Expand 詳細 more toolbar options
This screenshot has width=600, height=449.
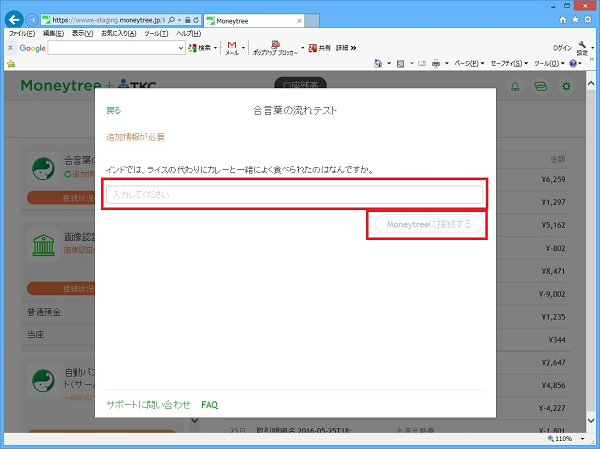[346, 48]
